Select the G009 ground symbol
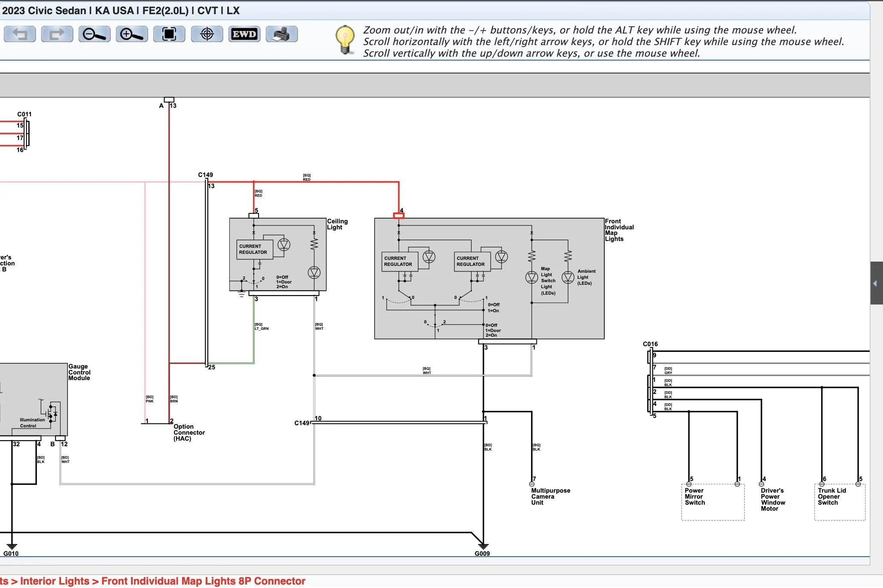Viewport: 883px width, 588px height. click(x=483, y=547)
